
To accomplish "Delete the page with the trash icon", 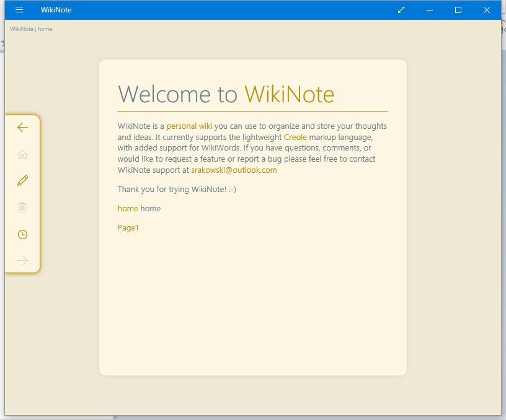I will pos(23,208).
